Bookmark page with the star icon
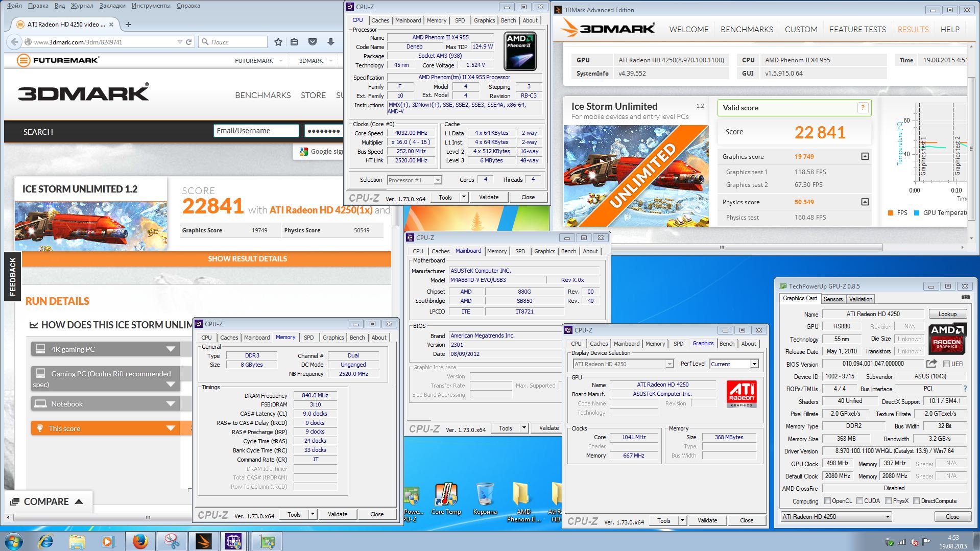Screen dimensions: 980x551 tap(278, 42)
